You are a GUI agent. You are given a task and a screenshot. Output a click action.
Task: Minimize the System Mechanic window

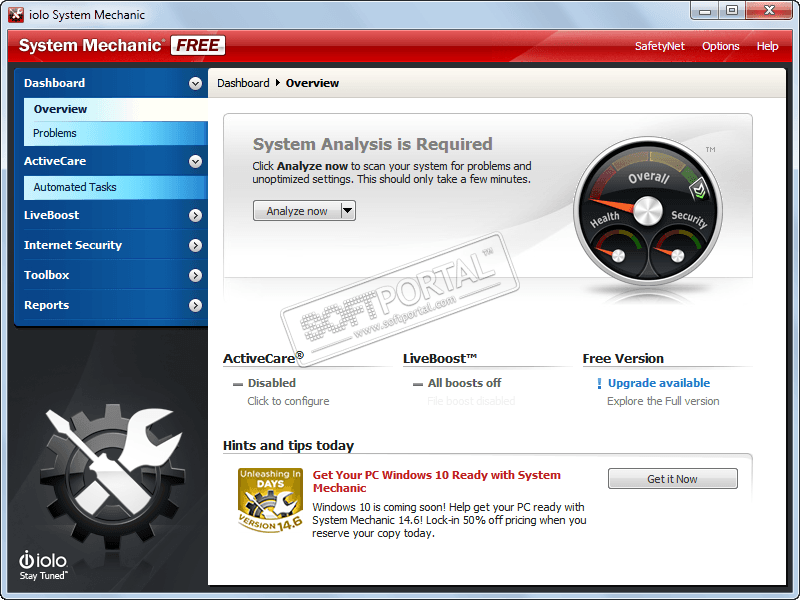[x=705, y=11]
